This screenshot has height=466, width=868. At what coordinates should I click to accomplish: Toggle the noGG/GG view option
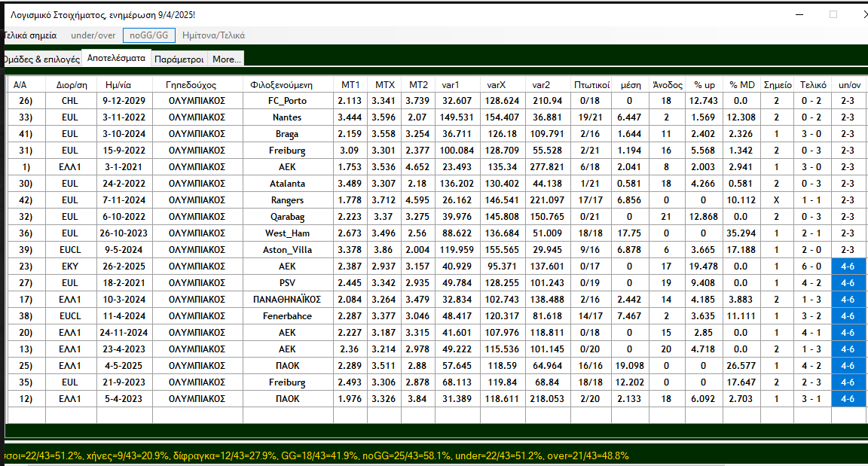149,35
